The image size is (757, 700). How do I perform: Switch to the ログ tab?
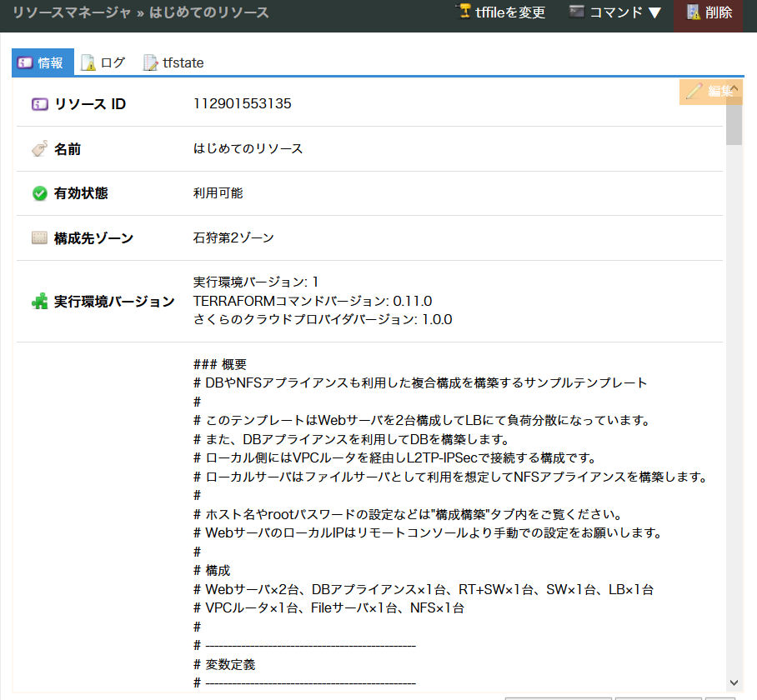click(x=103, y=62)
